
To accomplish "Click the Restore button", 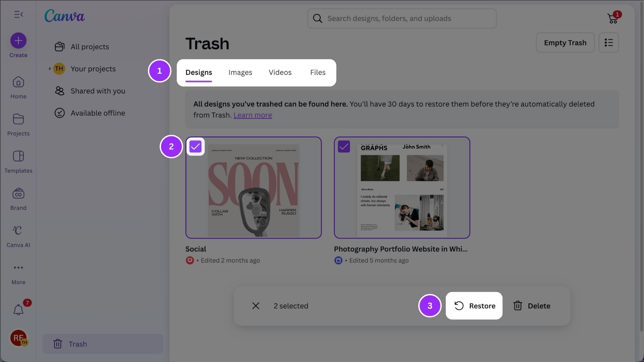I will pyautogui.click(x=474, y=306).
